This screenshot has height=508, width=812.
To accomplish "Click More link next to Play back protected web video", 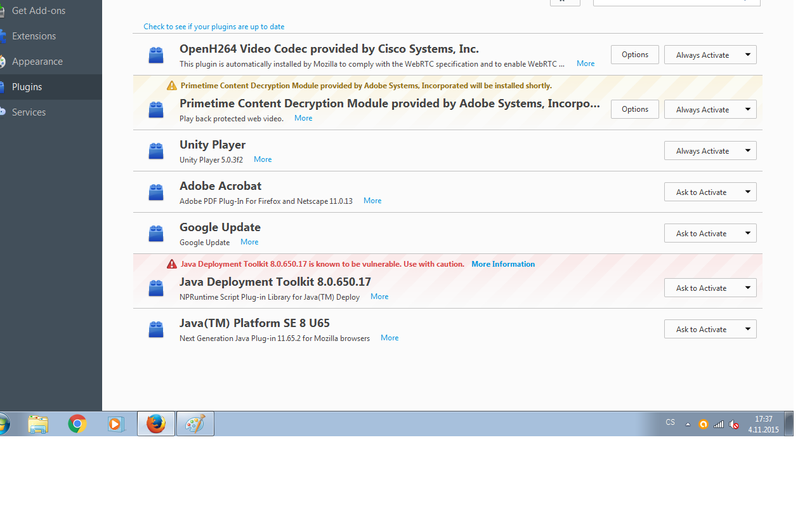I will click(x=303, y=118).
